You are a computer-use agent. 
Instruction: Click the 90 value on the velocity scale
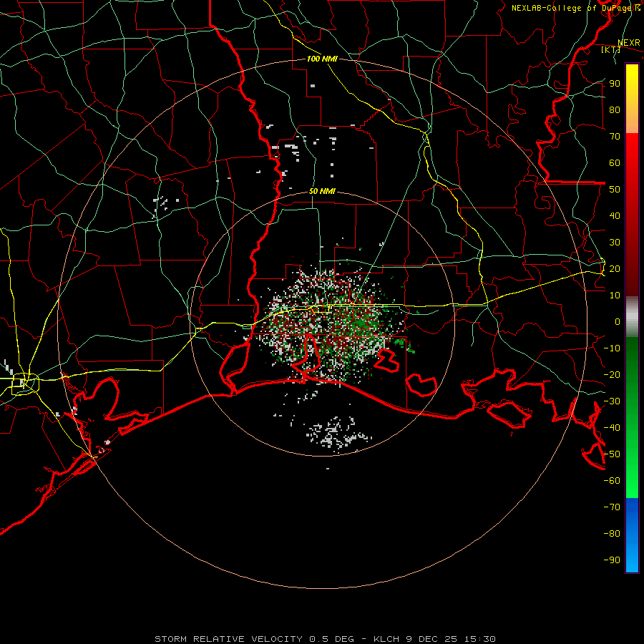[615, 84]
